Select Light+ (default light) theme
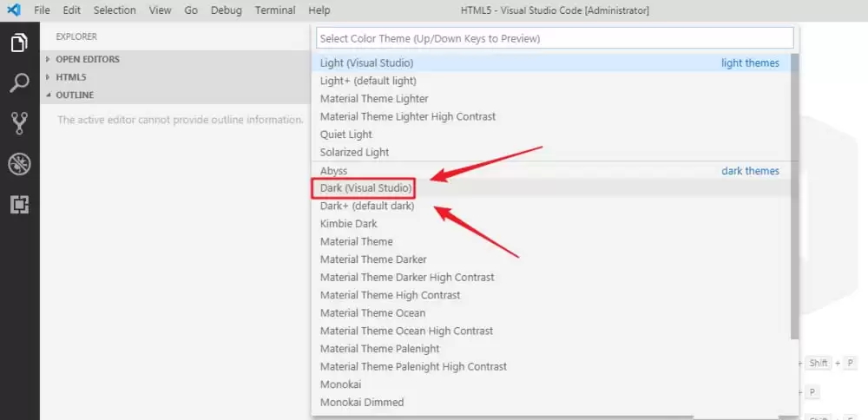Viewport: 868px width, 420px height. point(551,81)
